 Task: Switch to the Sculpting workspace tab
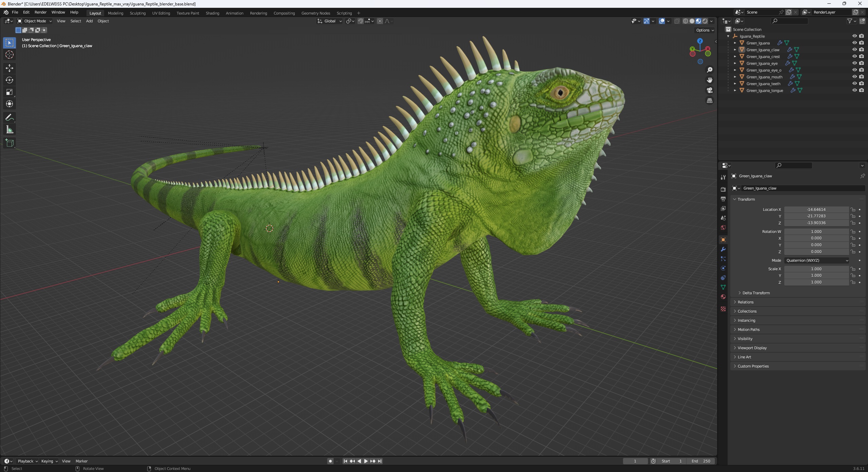[x=137, y=13]
